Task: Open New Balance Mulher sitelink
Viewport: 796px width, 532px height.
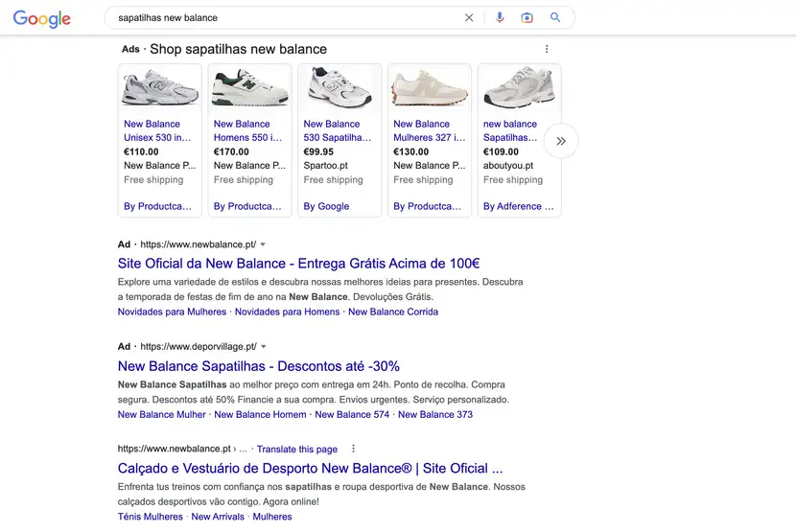Action: coord(161,414)
